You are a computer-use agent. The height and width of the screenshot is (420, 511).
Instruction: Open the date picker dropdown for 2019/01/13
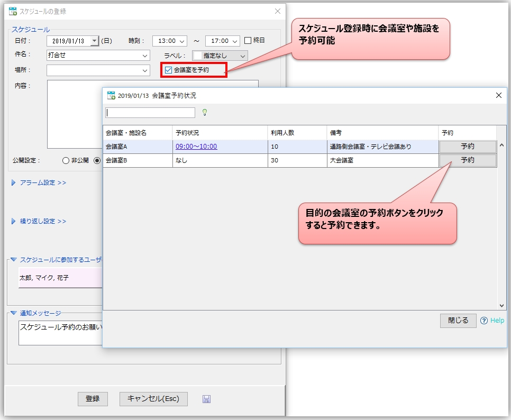94,41
